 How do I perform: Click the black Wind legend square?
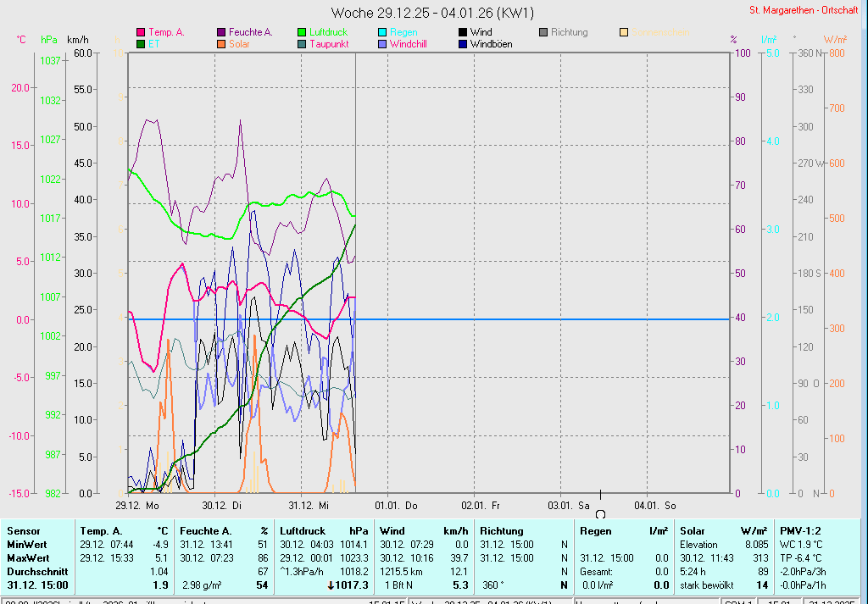pos(462,32)
